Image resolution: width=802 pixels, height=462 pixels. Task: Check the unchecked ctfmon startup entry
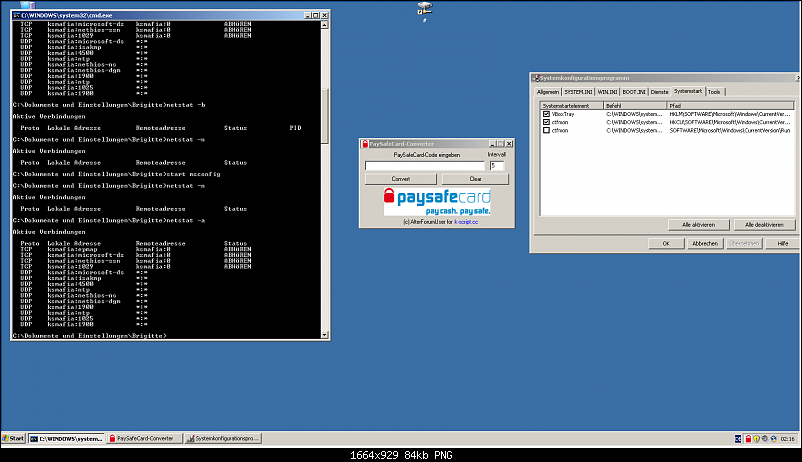pos(546,130)
